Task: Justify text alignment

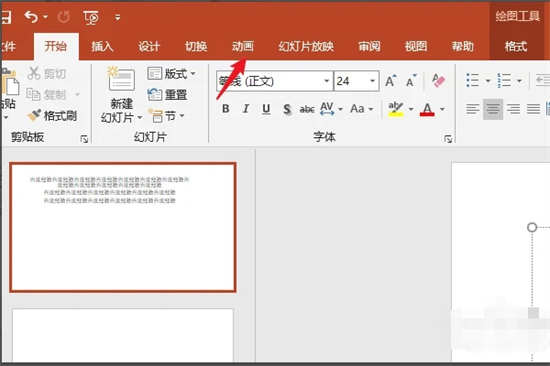Action: (x=533, y=109)
